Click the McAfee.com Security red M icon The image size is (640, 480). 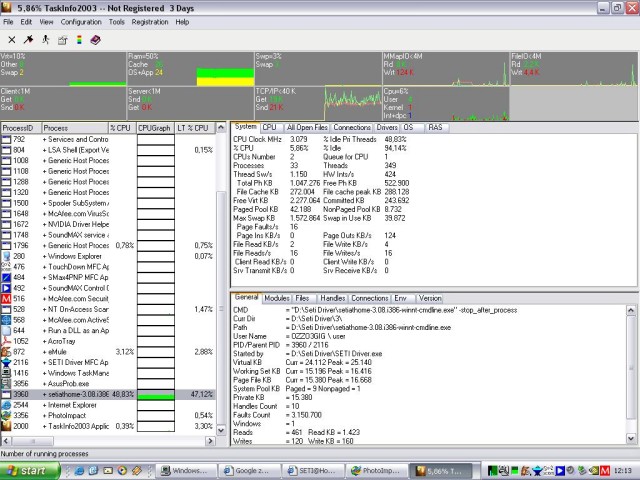[x=6, y=299]
